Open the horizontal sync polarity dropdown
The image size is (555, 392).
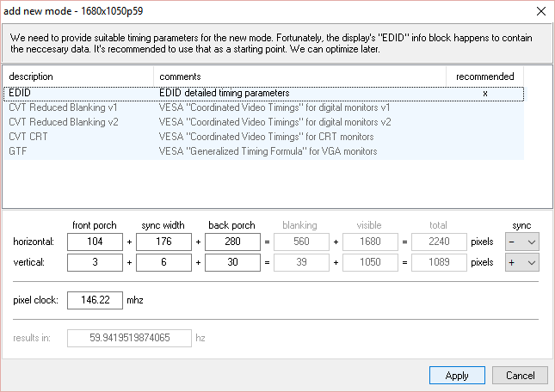pos(521,242)
